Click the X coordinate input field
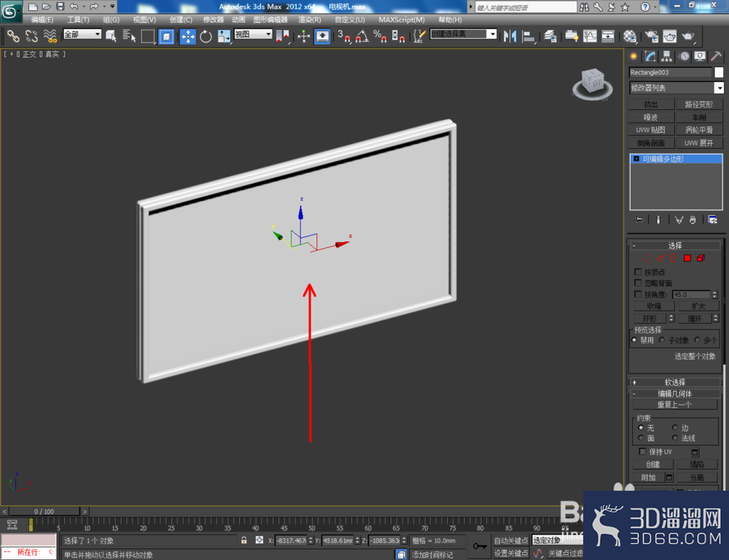729x560 pixels. point(292,540)
